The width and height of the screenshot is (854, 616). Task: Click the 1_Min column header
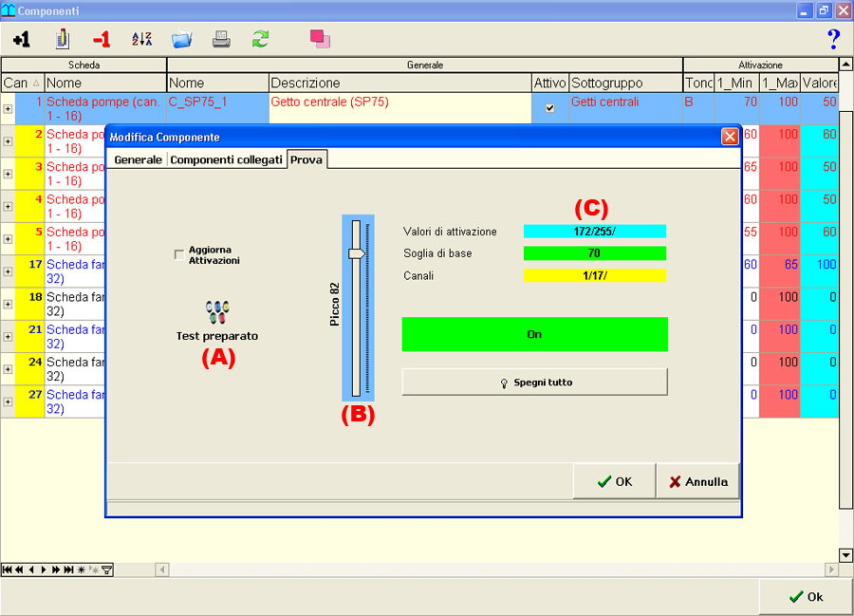pos(736,83)
